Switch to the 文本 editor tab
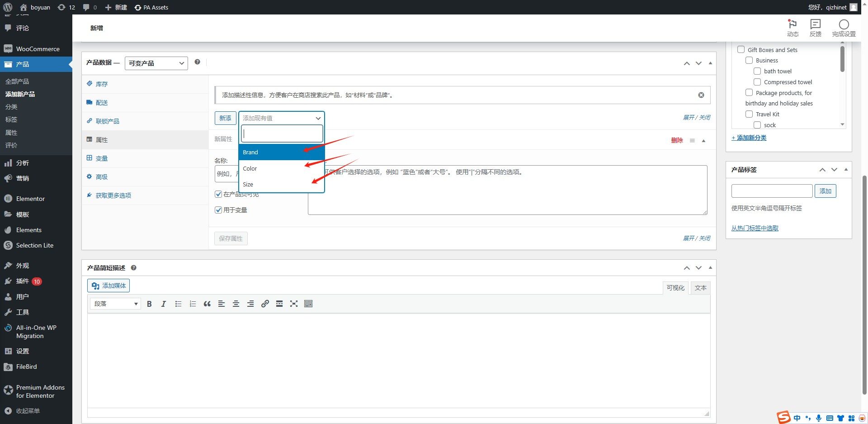Screen dimensions: 868x424 [700, 288]
